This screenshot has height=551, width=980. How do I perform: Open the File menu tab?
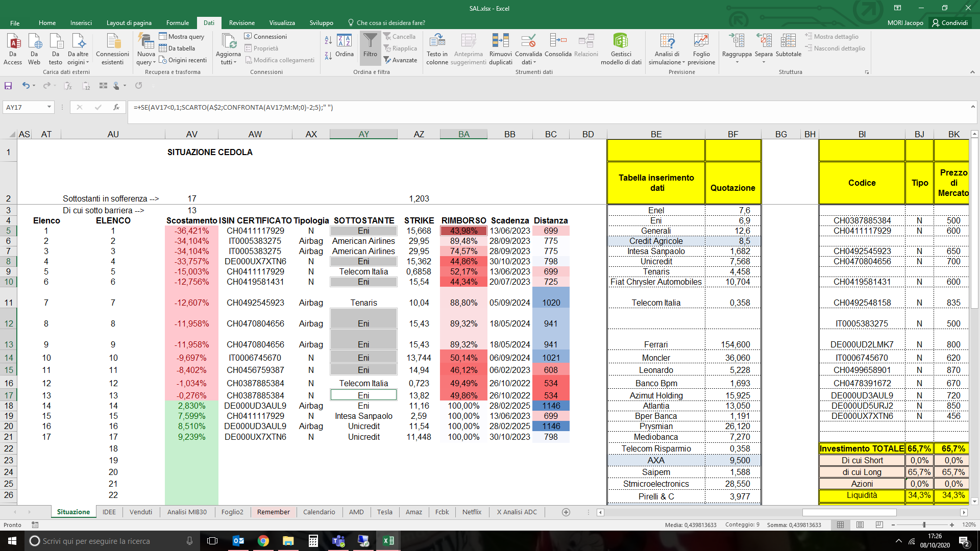(15, 23)
